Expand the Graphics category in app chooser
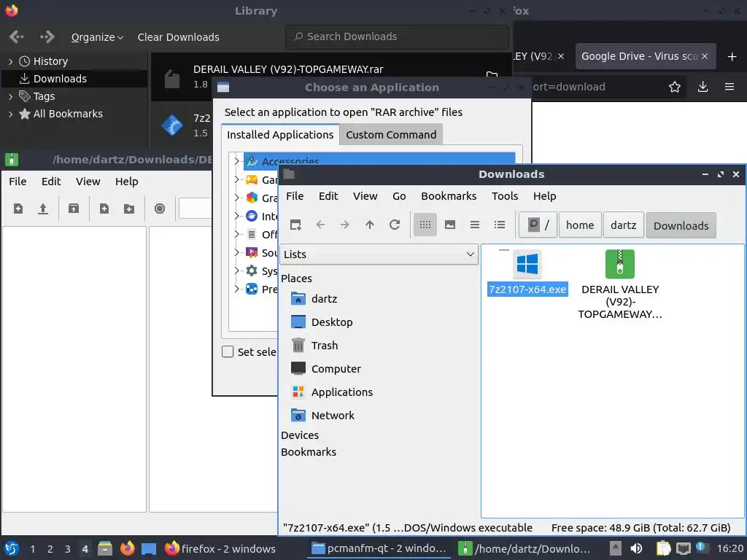Screen dimensions: 747x560 tap(237, 198)
